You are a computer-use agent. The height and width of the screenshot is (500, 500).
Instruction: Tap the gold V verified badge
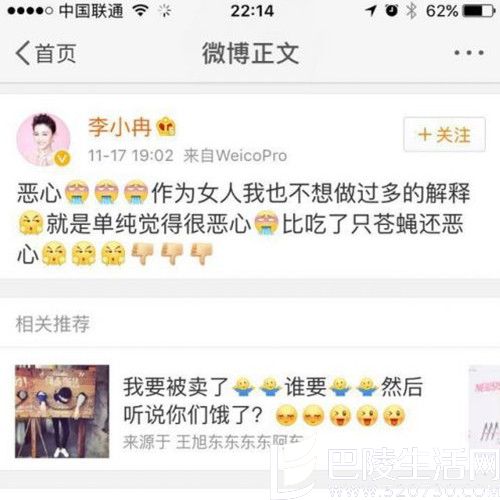click(63, 158)
